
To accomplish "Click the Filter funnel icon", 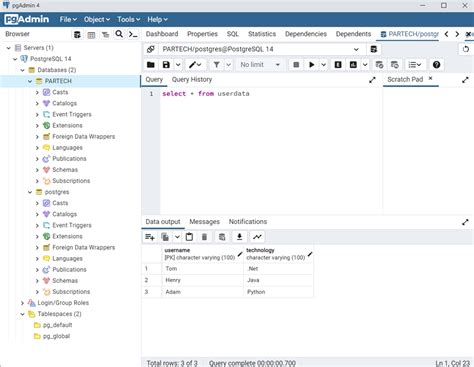I will click(x=216, y=65).
